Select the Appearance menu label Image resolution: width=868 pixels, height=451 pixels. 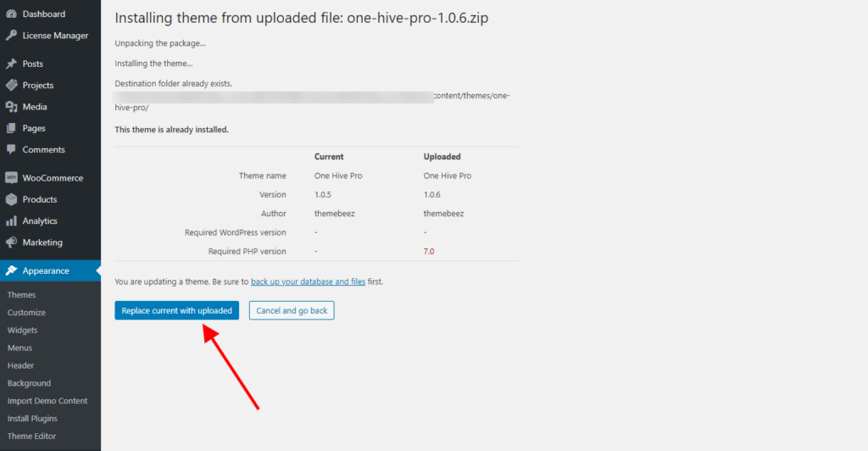(x=46, y=270)
